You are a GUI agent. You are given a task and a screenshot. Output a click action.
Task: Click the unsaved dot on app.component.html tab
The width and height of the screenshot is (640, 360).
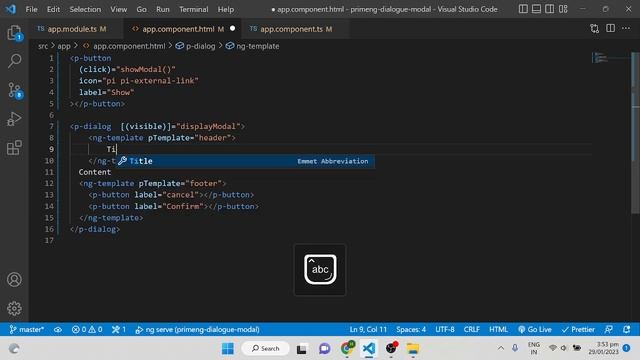233,29
